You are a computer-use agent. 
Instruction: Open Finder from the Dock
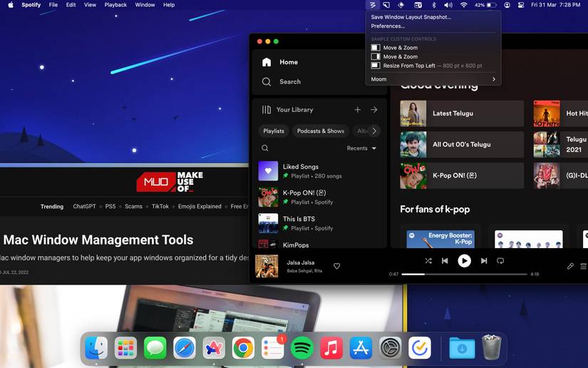point(96,348)
